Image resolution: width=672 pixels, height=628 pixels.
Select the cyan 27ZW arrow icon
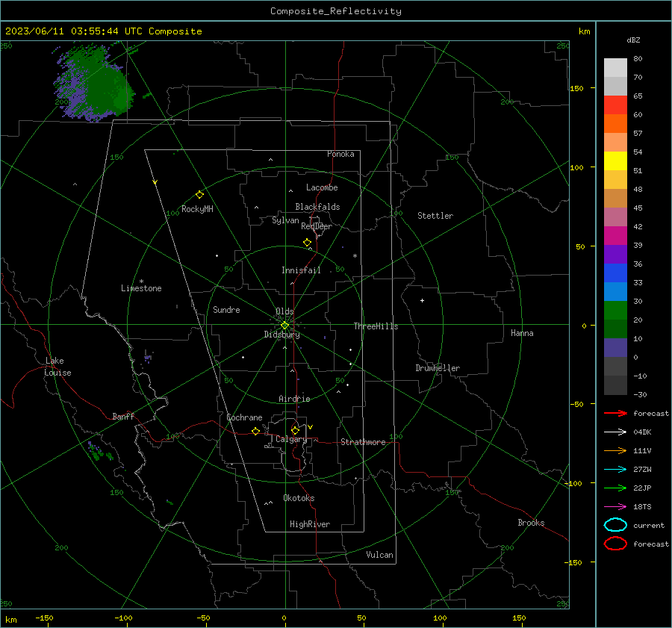tap(615, 470)
